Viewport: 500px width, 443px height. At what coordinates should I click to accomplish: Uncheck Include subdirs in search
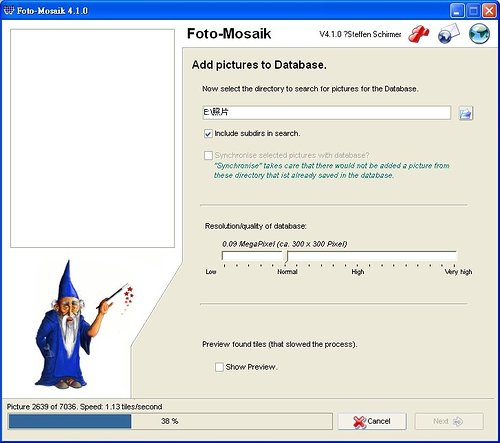pyautogui.click(x=208, y=134)
